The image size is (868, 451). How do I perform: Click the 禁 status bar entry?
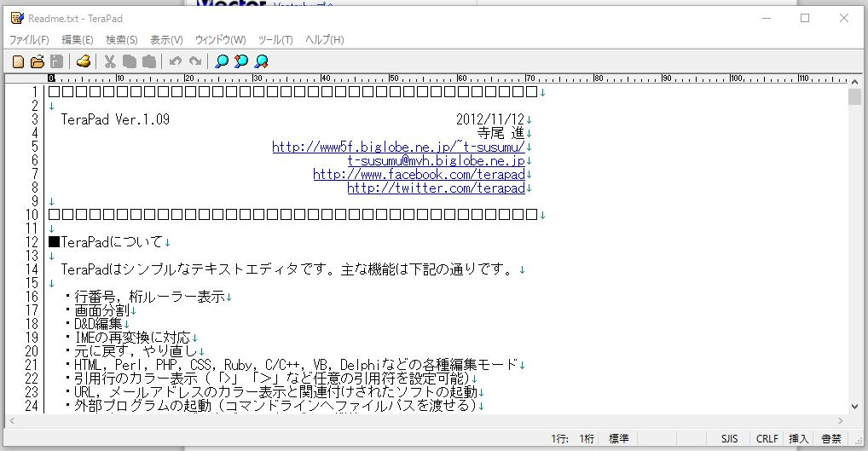pos(831,439)
